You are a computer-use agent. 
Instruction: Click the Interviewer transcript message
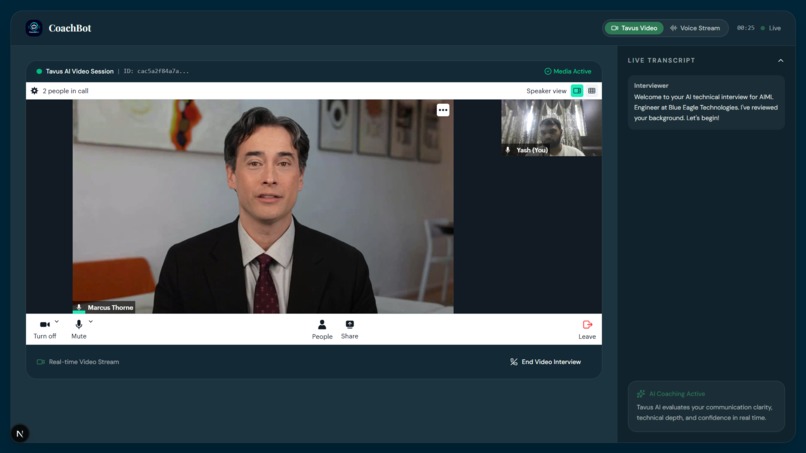(706, 102)
